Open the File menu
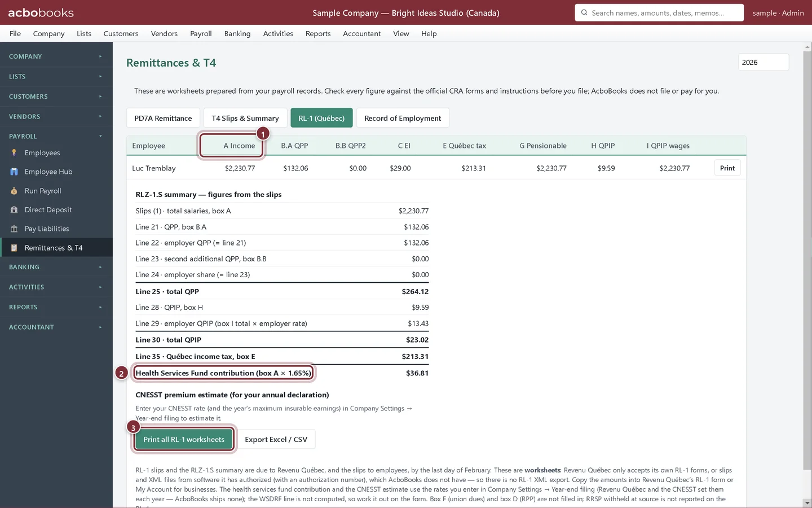The image size is (812, 508). click(15, 33)
